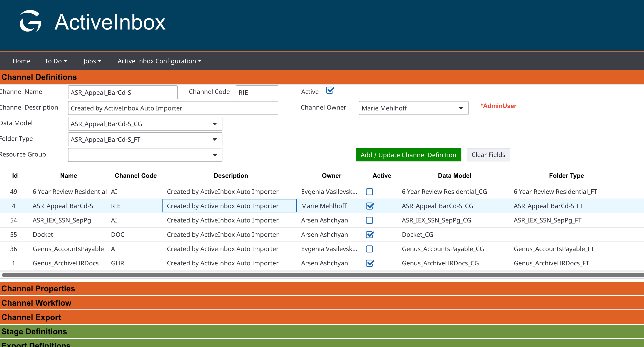
Task: Click the ActiveInbox logo icon
Action: click(30, 21)
